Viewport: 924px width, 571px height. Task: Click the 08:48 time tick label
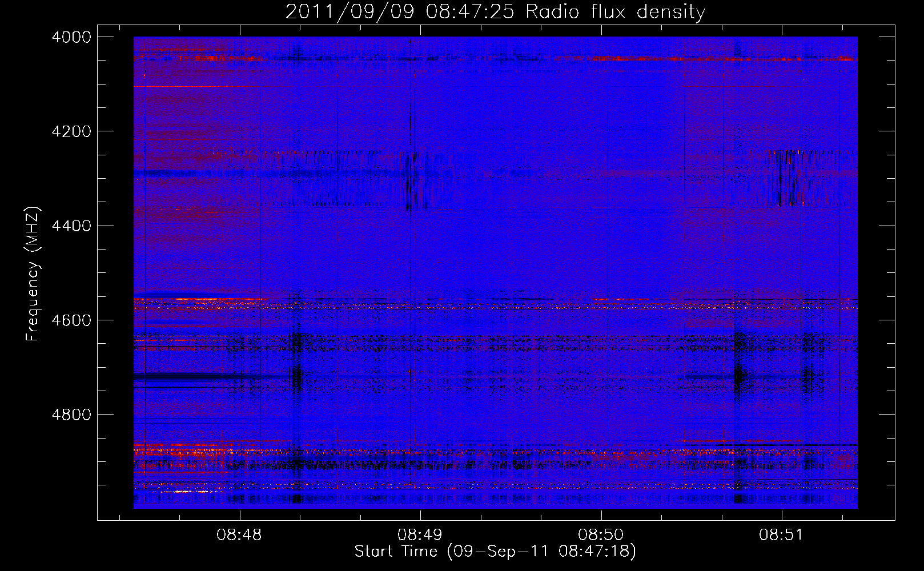click(x=239, y=535)
